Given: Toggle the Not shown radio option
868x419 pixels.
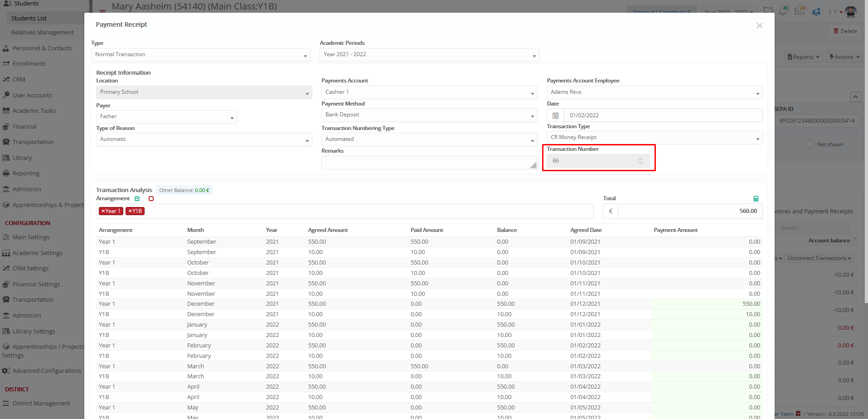Looking at the screenshot, I should pos(810,144).
